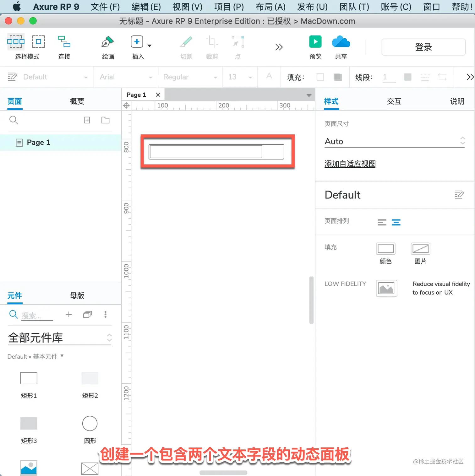Select the 圆形 circle widget
The image size is (475, 476).
click(x=90, y=423)
